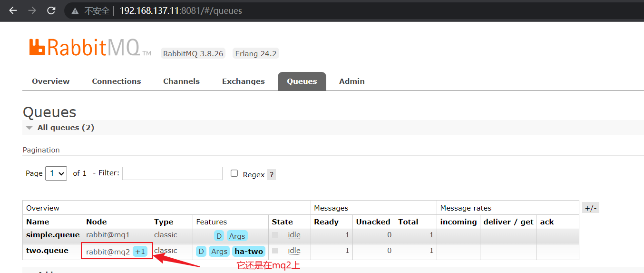
Task: Click the RabbitMQ logo
Action: [90, 48]
